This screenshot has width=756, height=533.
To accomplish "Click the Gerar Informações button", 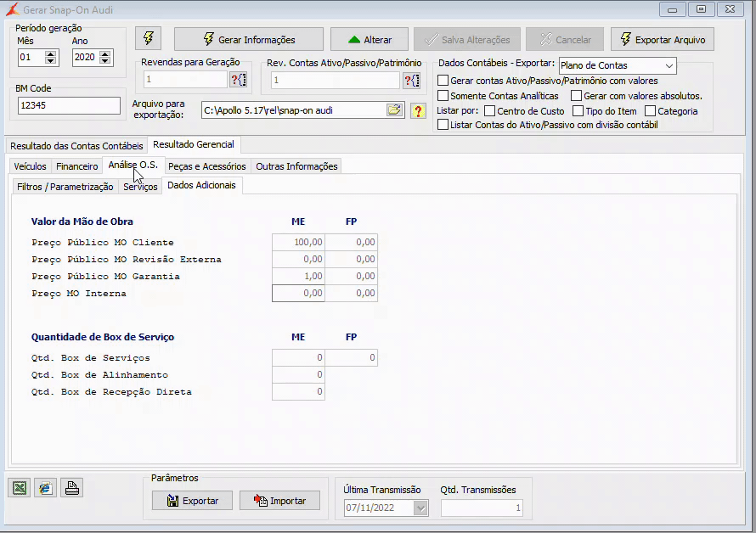I will pos(249,40).
